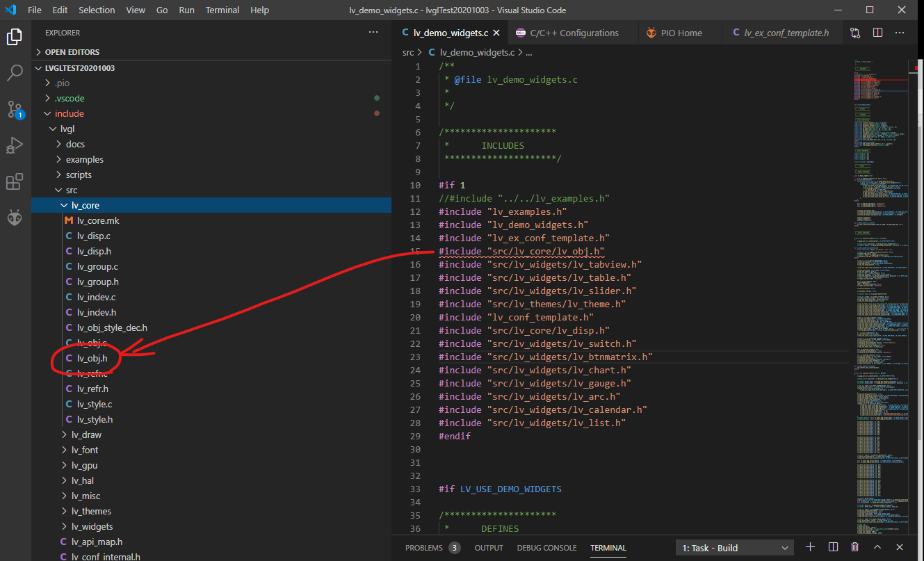924x561 pixels.
Task: Expand the lv_widgets folder
Action: pos(211,526)
